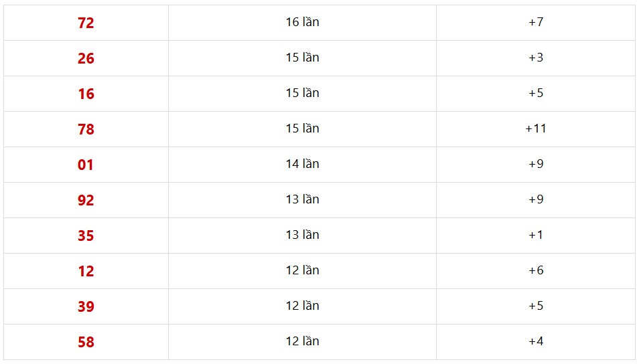Image resolution: width=637 pixels, height=364 pixels.
Task: Click the "13 lần" cell in row 92
Action: [x=302, y=199]
